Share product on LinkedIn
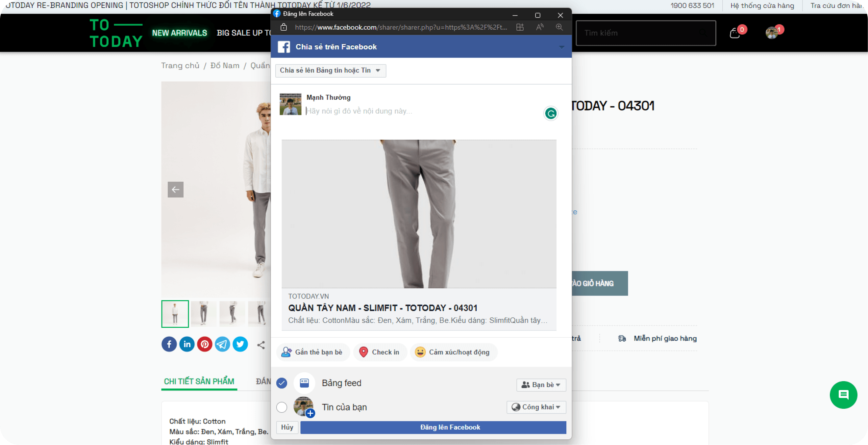Image resolution: width=868 pixels, height=445 pixels. (x=187, y=344)
